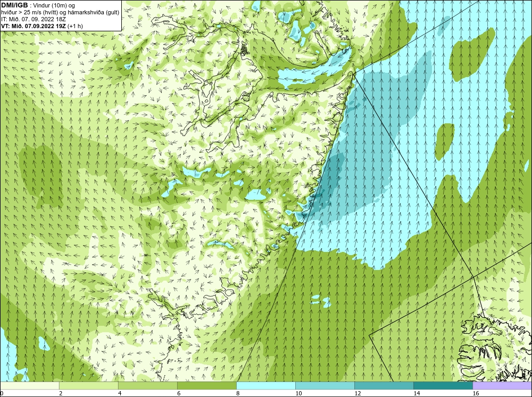Viewport: 532px width, 397px height.
Task: Click the legend scale label '6'
Action: [179, 393]
